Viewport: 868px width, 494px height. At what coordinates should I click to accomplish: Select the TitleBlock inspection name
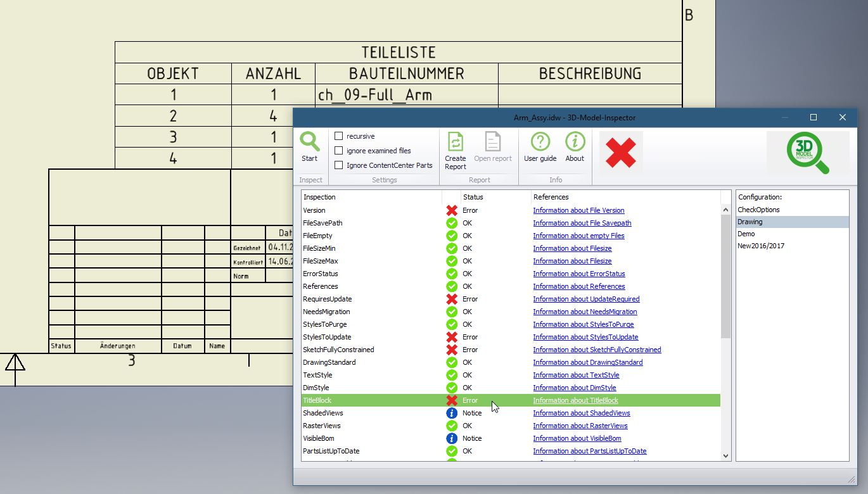317,400
